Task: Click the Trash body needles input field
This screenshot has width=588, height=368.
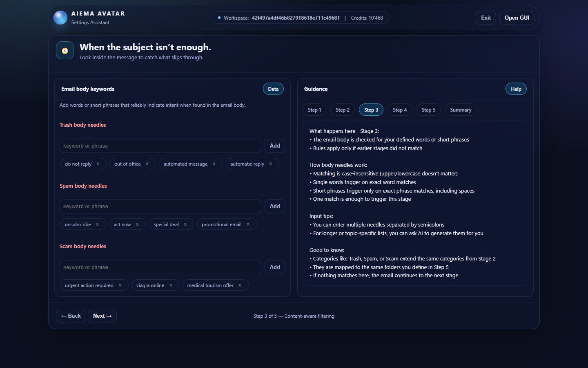Action: click(160, 146)
